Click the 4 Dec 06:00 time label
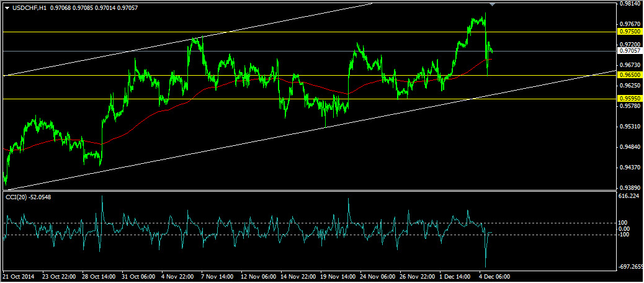Viewport: 644px width, 283px height. [x=494, y=276]
